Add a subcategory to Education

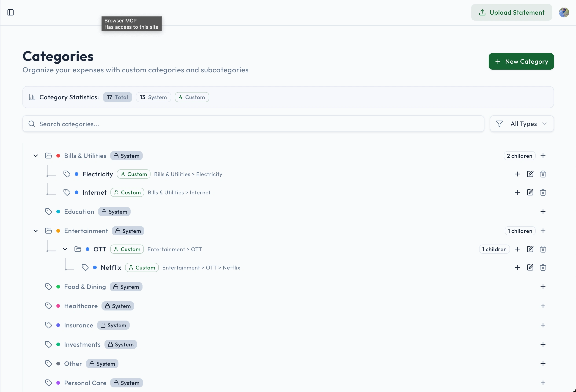543,212
